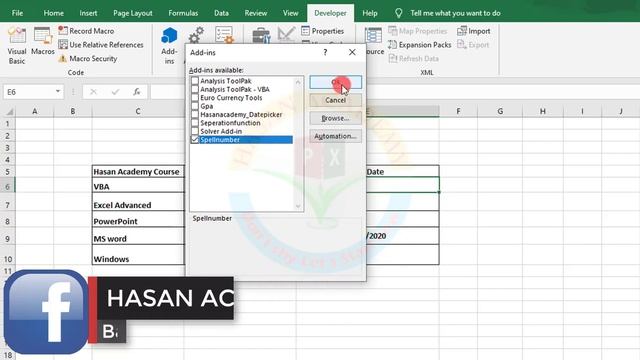This screenshot has width=640, height=360.
Task: Check the Euro Currency Tools checkbox
Action: coord(195,98)
